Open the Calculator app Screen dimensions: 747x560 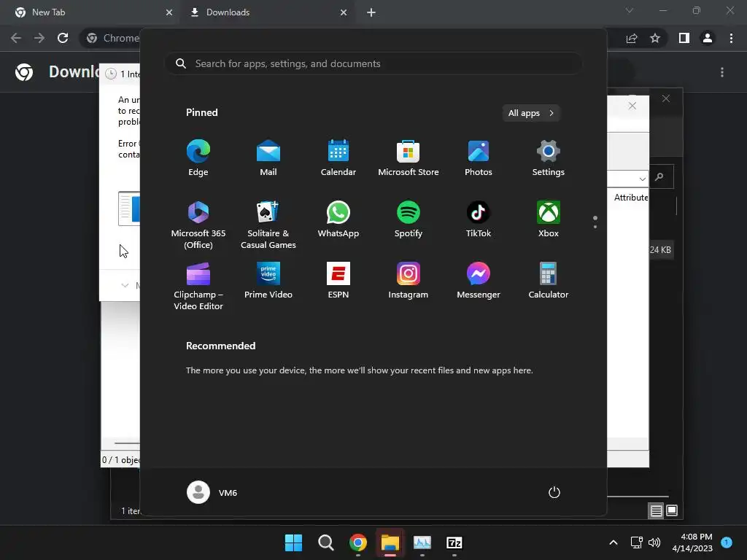tap(549, 281)
